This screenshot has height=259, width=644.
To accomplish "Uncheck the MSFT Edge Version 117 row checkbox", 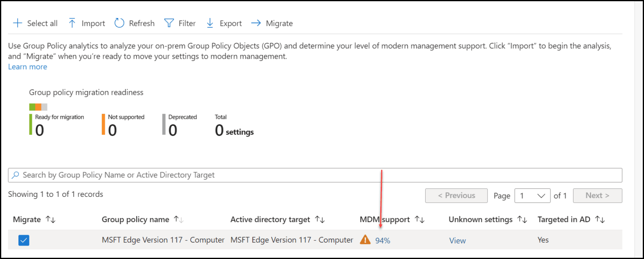I will (24, 240).
